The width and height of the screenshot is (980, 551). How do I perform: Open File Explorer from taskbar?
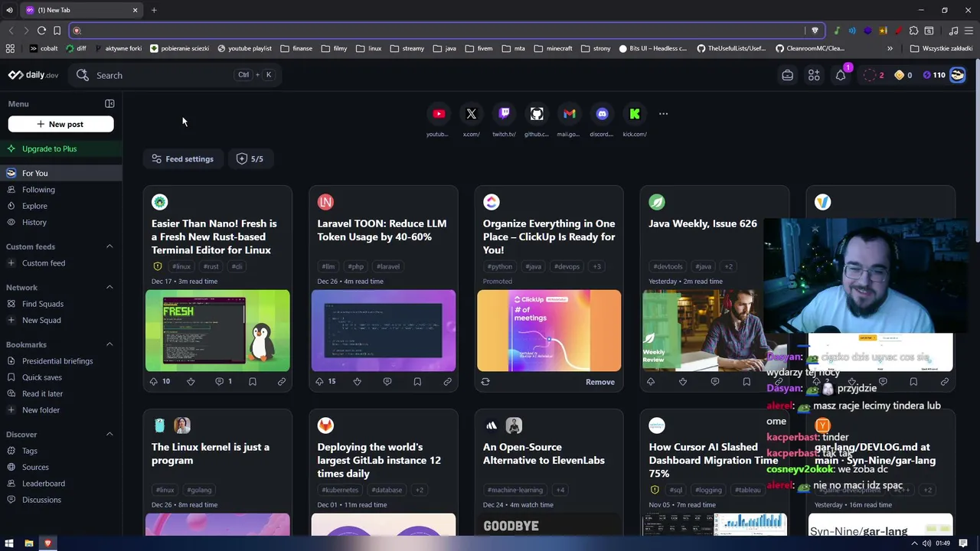28,543
